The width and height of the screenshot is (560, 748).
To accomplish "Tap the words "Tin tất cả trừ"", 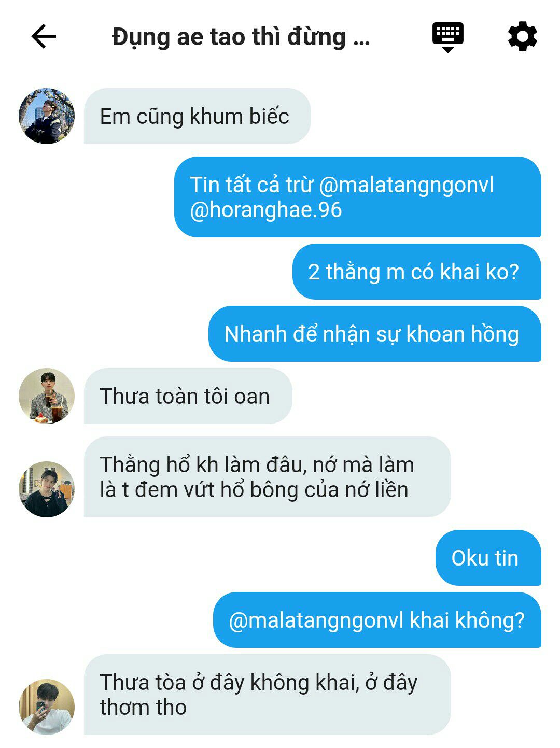I will 251,185.
